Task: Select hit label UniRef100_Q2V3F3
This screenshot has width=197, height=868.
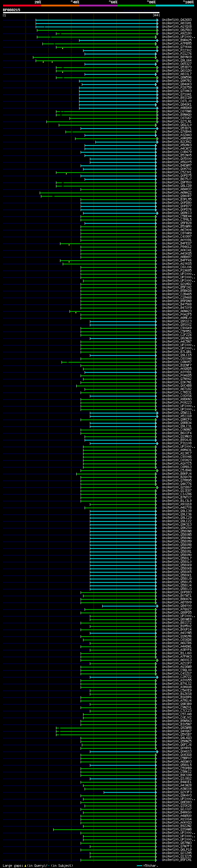Action: 177,792
